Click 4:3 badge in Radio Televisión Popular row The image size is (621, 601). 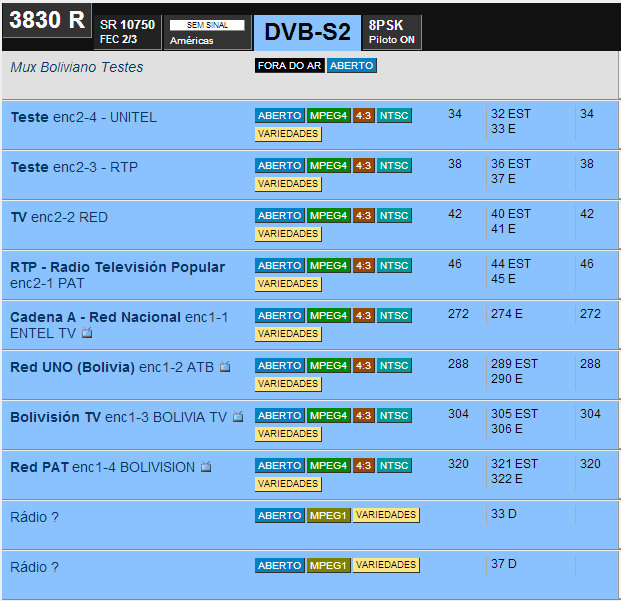pos(364,265)
